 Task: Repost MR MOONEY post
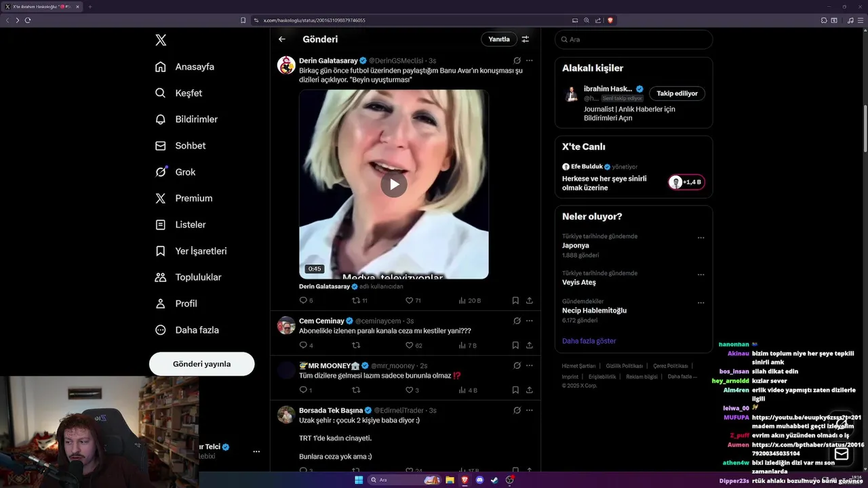[356, 390]
